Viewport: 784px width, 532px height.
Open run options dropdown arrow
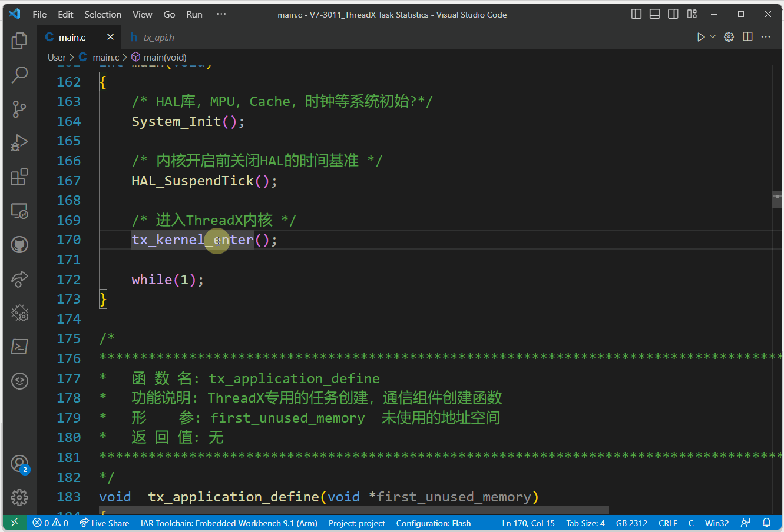[713, 37]
